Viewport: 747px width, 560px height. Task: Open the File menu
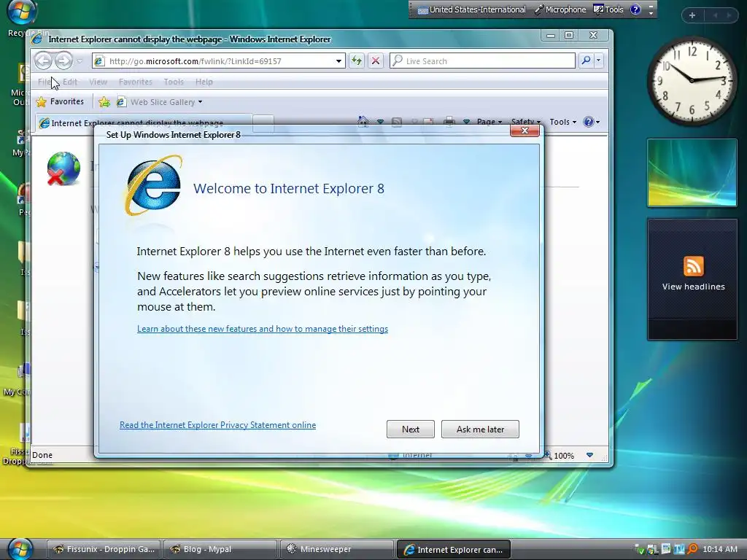coord(44,82)
